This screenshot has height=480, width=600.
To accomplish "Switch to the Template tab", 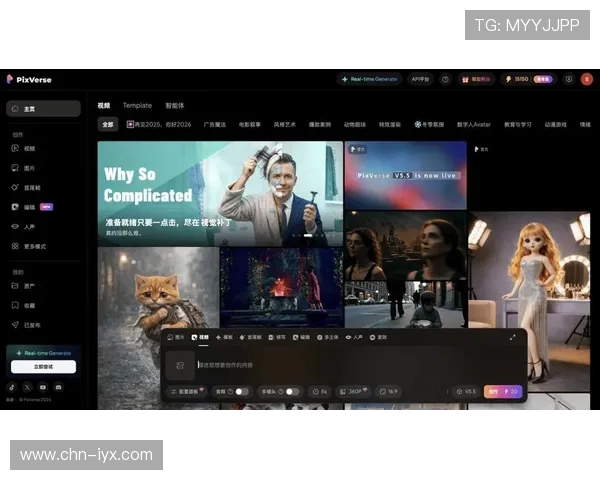I will click(x=137, y=105).
